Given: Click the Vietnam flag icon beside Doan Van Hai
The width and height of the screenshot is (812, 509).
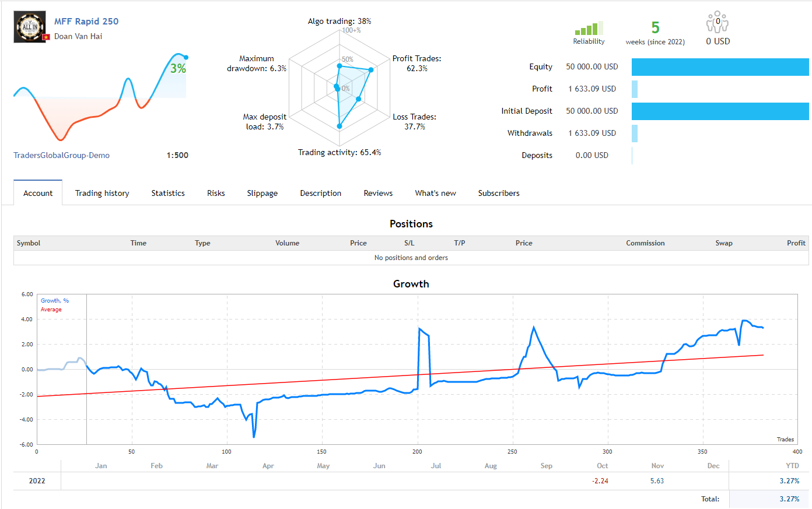Looking at the screenshot, I should 46,37.
